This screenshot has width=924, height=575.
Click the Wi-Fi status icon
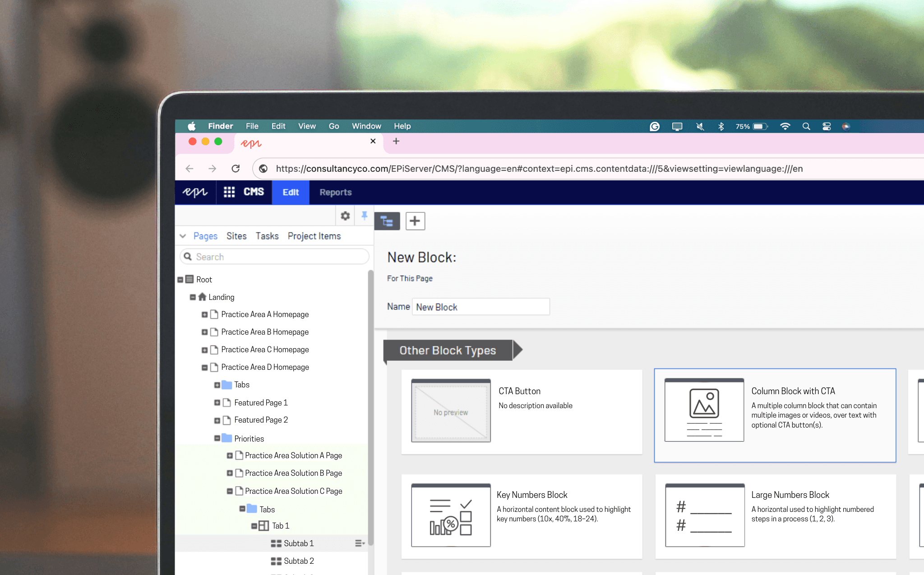[785, 127]
